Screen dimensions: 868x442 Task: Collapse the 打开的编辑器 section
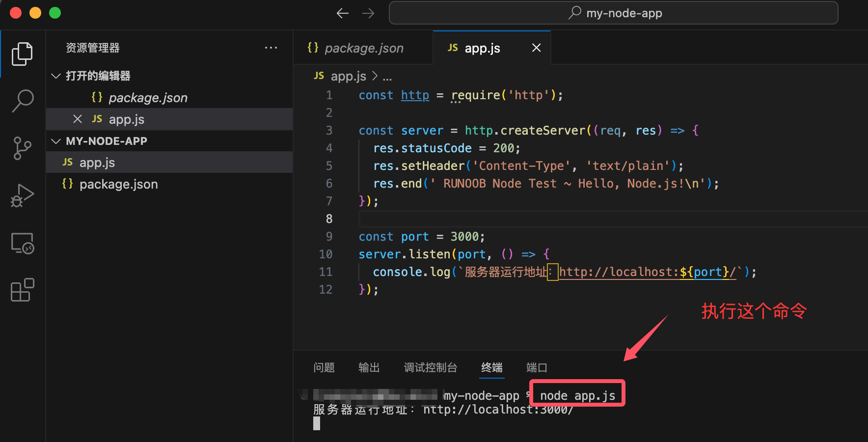(55, 76)
